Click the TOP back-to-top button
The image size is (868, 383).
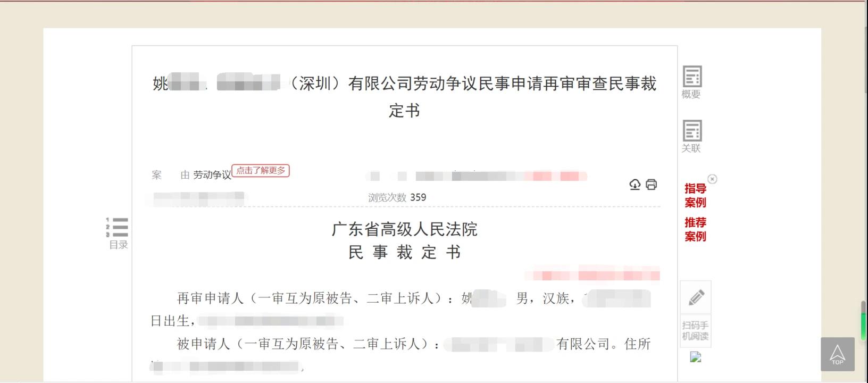838,354
